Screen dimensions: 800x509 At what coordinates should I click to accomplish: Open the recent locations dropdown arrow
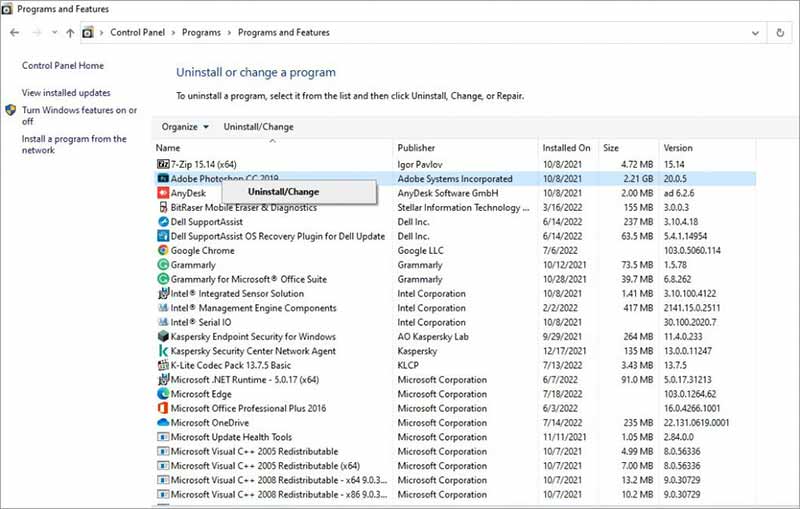point(54,33)
